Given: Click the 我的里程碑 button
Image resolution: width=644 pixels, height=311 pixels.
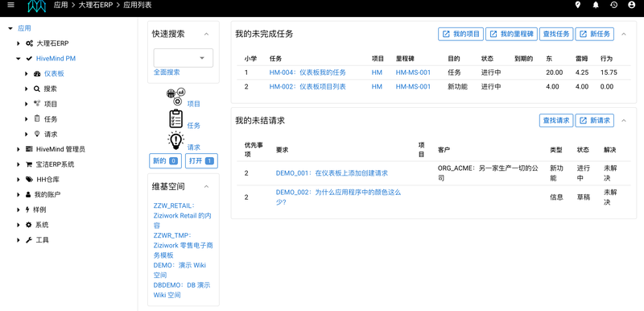Looking at the screenshot, I should (x=512, y=34).
